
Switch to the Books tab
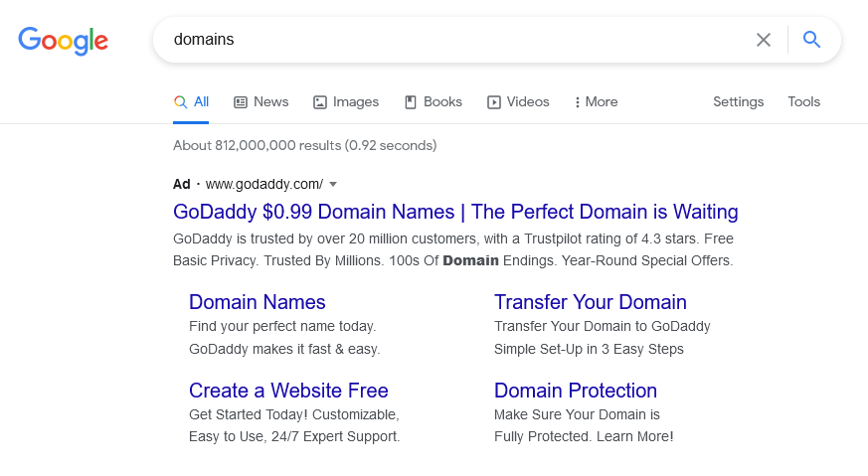click(434, 101)
